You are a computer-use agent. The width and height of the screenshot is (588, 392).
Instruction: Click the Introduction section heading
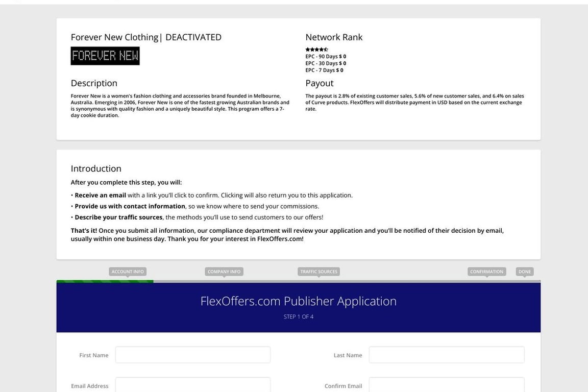96,168
